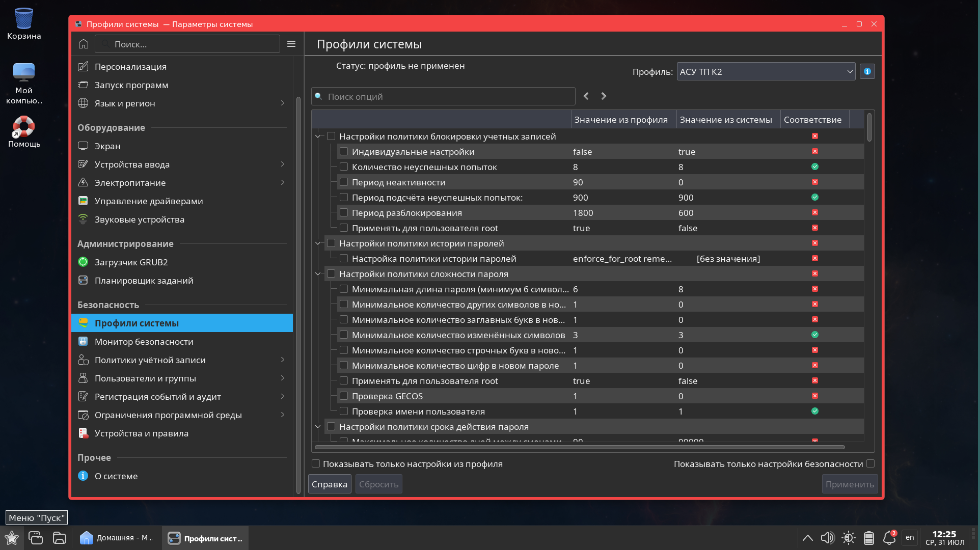Tick Показывать только настройки безопасности checkbox

(870, 464)
